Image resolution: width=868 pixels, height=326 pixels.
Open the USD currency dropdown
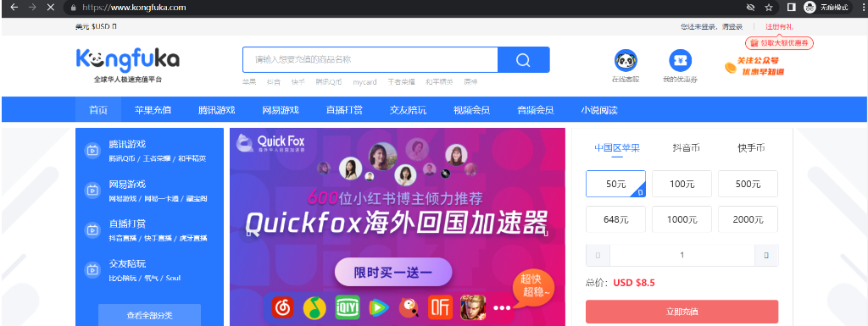point(96,26)
